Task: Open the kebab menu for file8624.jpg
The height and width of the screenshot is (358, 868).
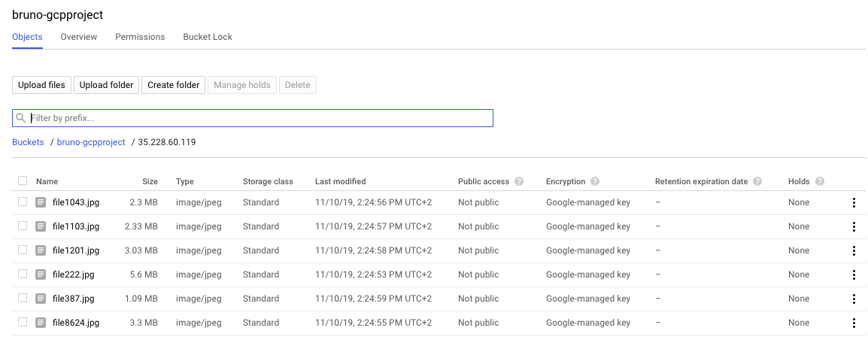Action: coord(854,323)
